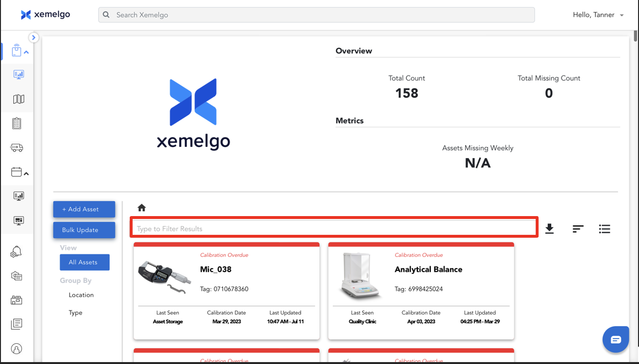The height and width of the screenshot is (364, 639).
Task: Click the search magnifier icon
Action: pos(106,15)
